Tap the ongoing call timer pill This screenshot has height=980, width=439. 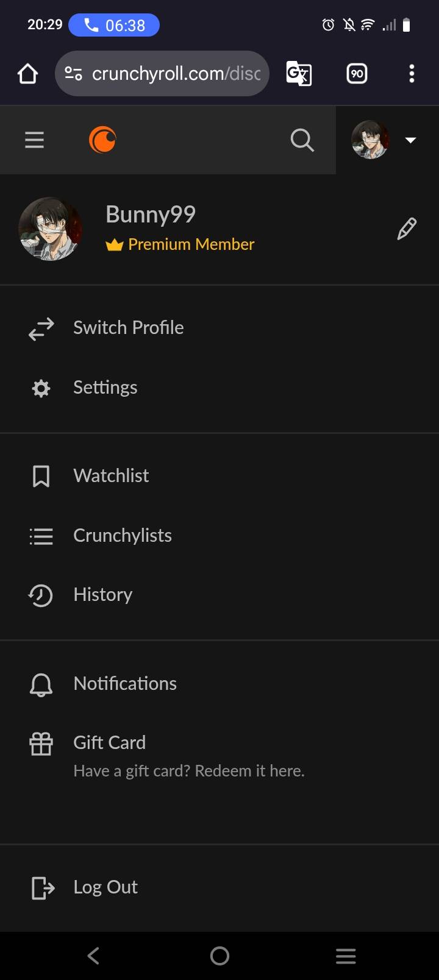[114, 25]
